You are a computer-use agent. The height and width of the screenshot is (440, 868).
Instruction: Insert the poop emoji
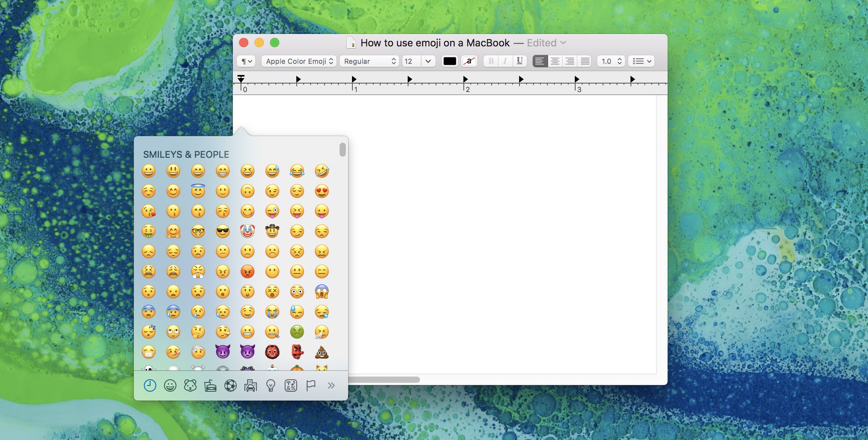pos(323,352)
